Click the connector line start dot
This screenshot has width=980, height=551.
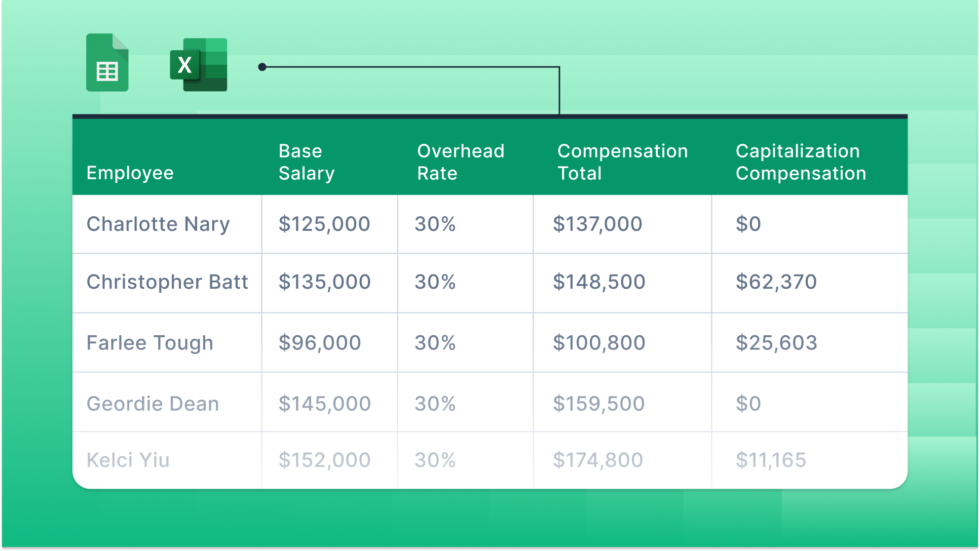pos(262,67)
